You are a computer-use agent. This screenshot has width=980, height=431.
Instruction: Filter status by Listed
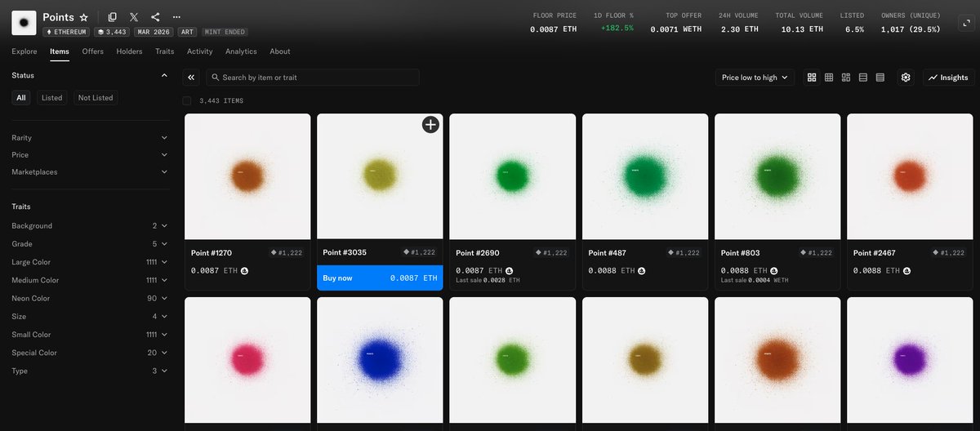click(51, 98)
